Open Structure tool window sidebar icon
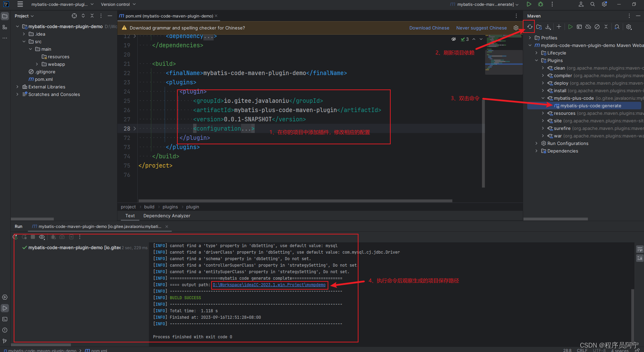644x352 pixels. (x=5, y=27)
